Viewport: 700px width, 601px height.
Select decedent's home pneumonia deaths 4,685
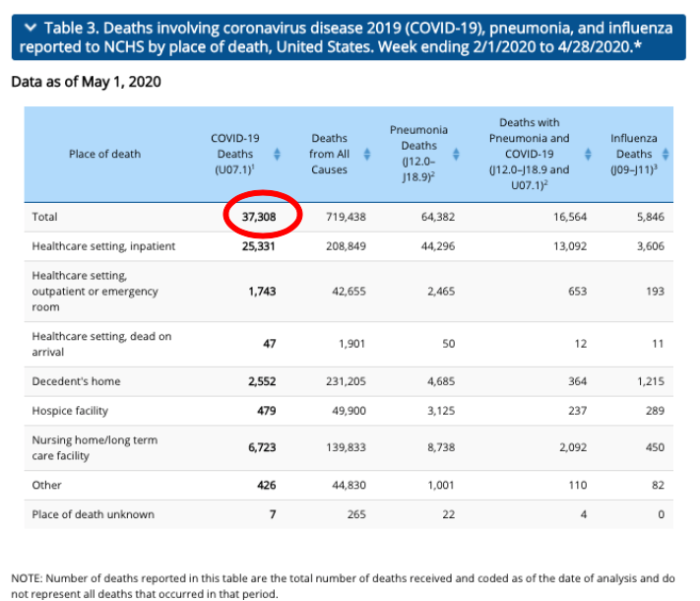pos(441,381)
